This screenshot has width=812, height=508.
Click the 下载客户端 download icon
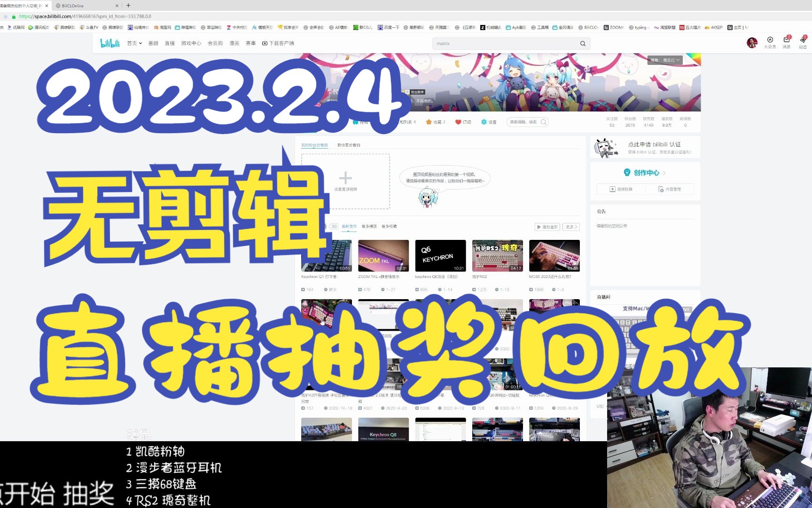[265, 43]
